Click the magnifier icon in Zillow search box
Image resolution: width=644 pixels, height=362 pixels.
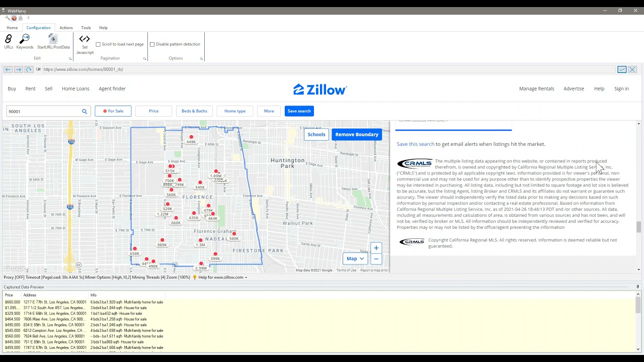click(x=85, y=111)
